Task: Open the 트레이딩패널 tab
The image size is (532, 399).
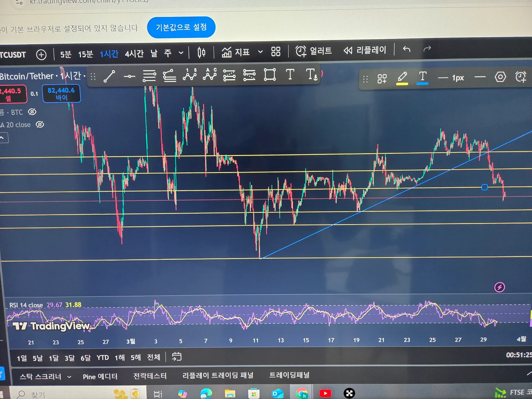Action: [289, 375]
